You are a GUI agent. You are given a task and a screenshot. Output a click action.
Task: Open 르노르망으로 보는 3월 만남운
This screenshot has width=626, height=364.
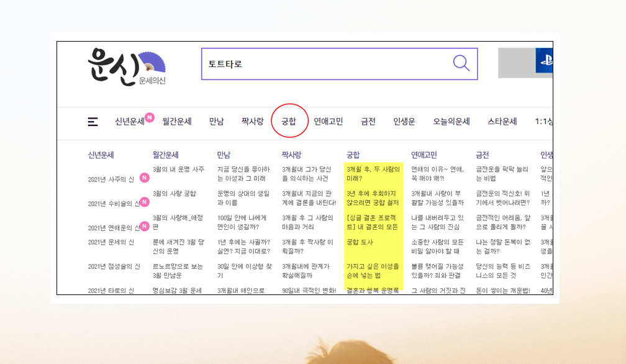click(178, 271)
